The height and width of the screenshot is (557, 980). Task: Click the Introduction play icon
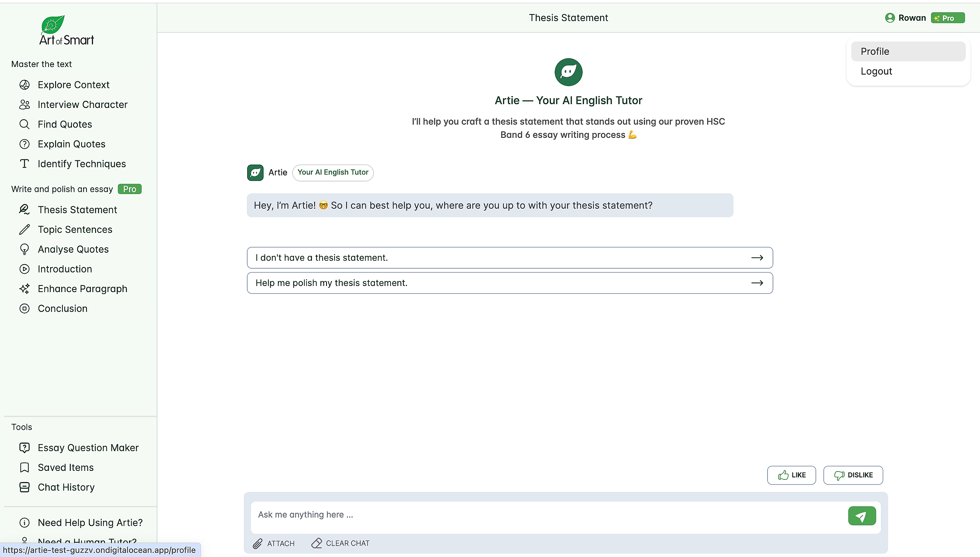24,269
